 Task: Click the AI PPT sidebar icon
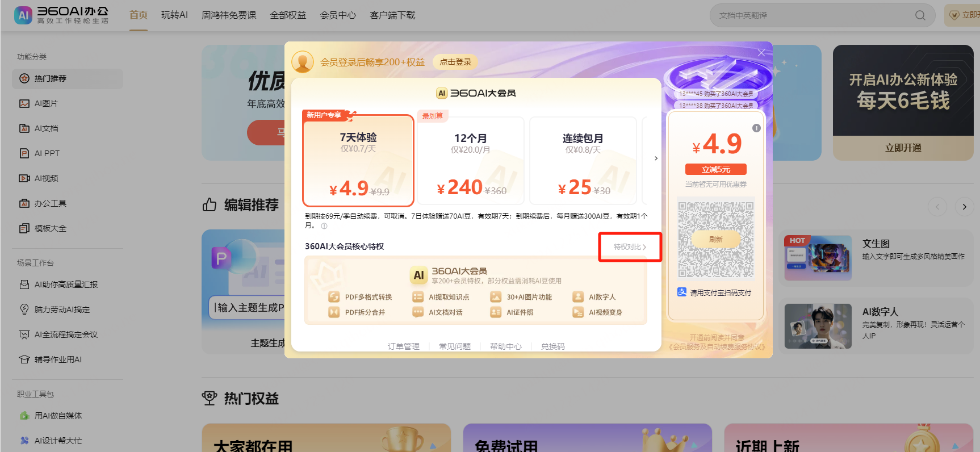(24, 153)
